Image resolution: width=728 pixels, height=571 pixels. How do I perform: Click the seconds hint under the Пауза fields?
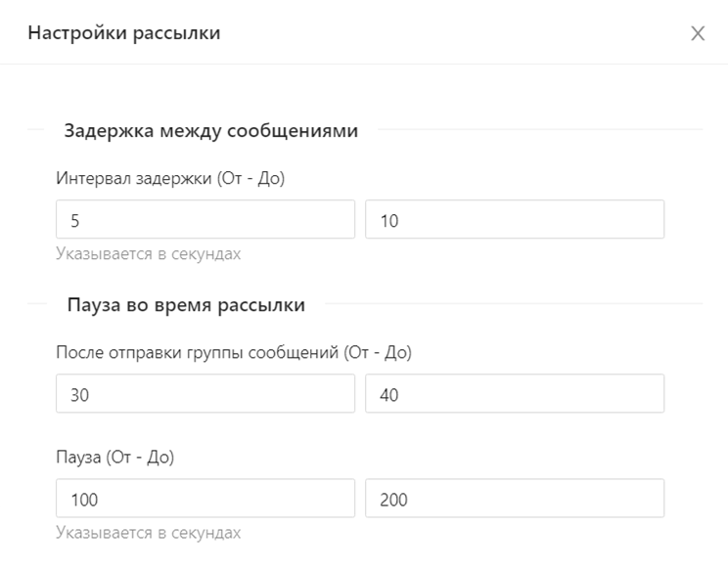(148, 533)
